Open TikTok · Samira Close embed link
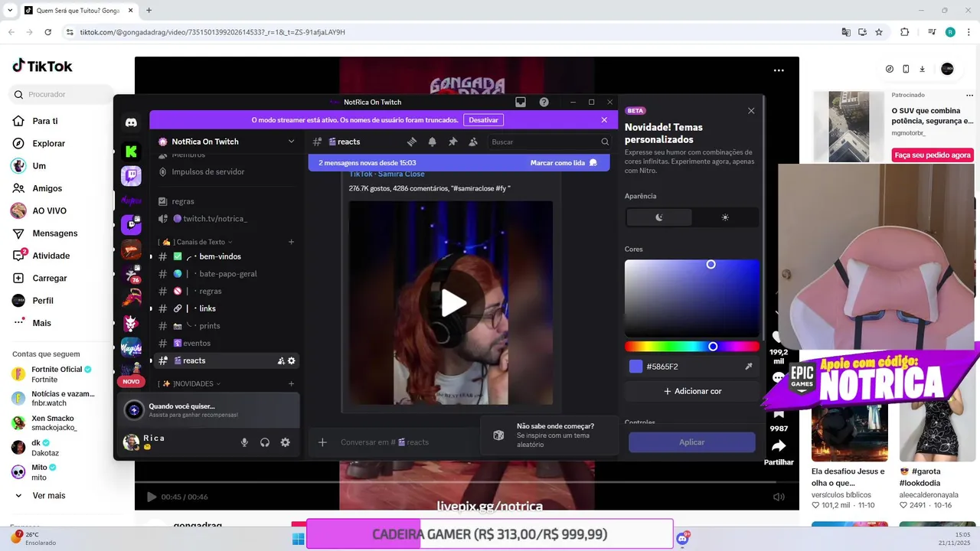The height and width of the screenshot is (551, 980). 387,174
